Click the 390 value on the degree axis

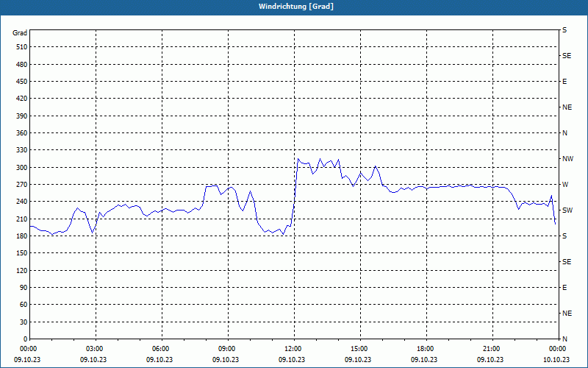(x=22, y=116)
